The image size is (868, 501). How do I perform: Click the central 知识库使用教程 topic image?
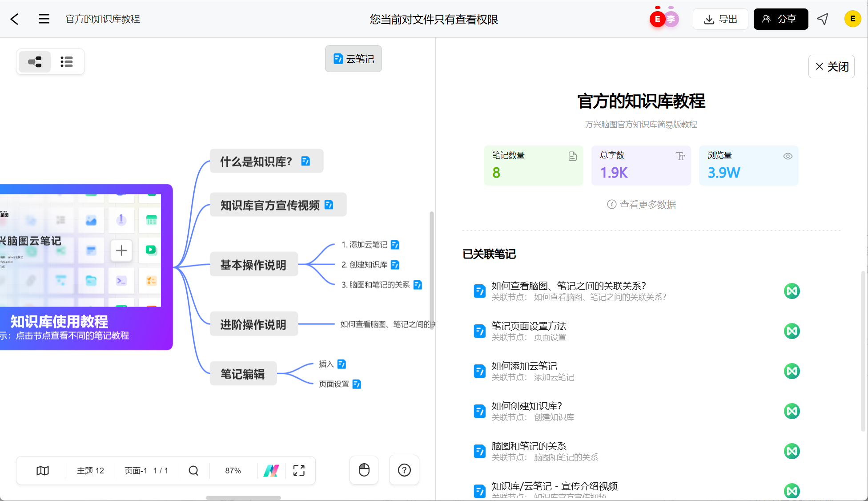click(86, 267)
